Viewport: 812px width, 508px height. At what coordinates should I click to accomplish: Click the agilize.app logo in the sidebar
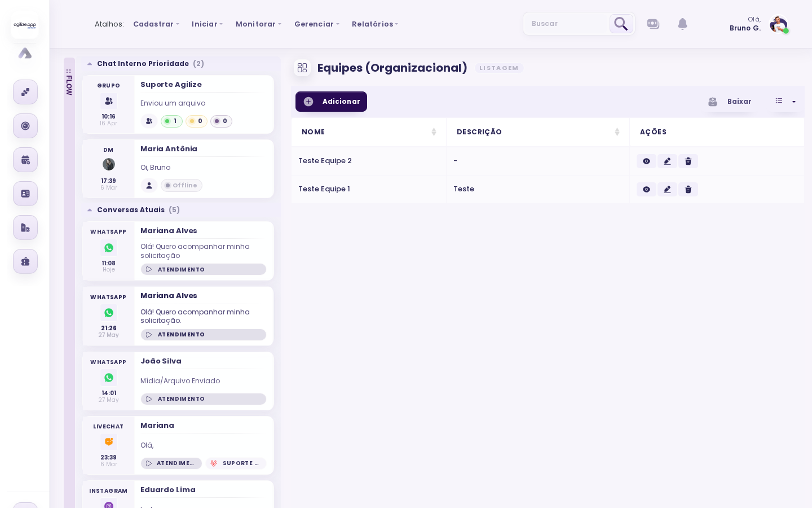(25, 25)
